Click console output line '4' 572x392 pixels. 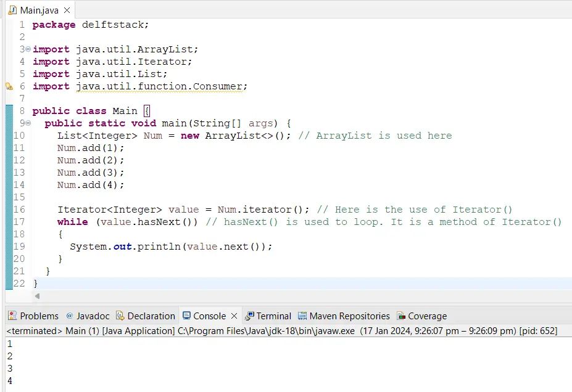point(10,381)
